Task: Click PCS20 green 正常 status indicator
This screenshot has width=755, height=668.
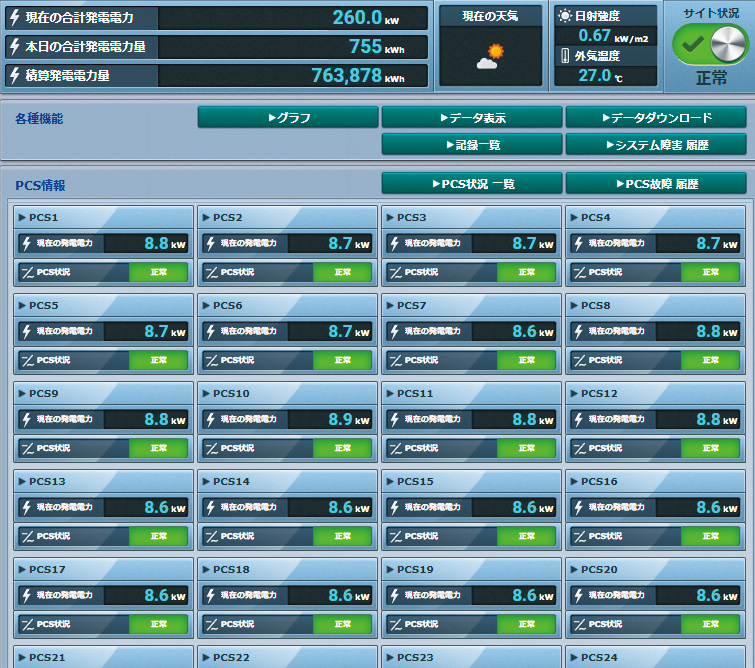Action: (710, 624)
